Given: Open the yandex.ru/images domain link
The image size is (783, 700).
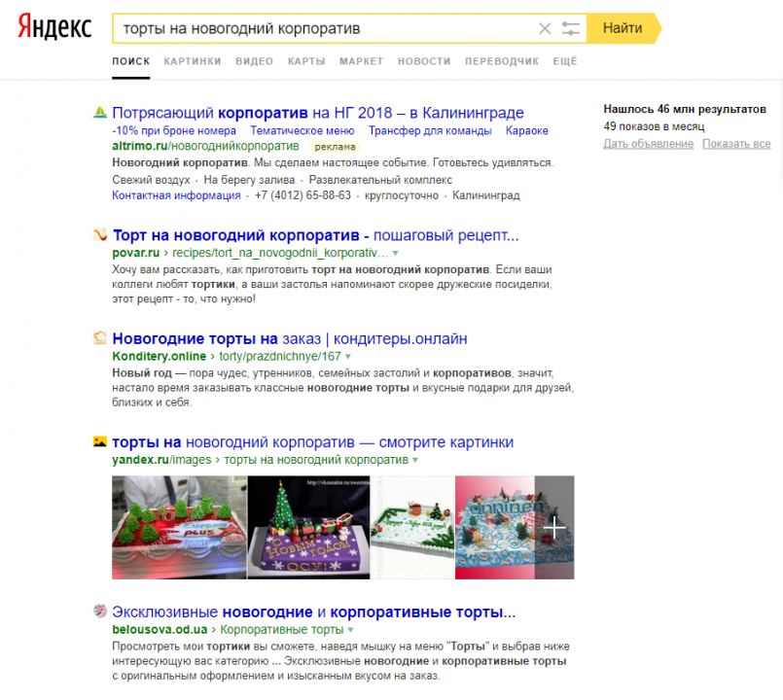Looking at the screenshot, I should (x=161, y=459).
